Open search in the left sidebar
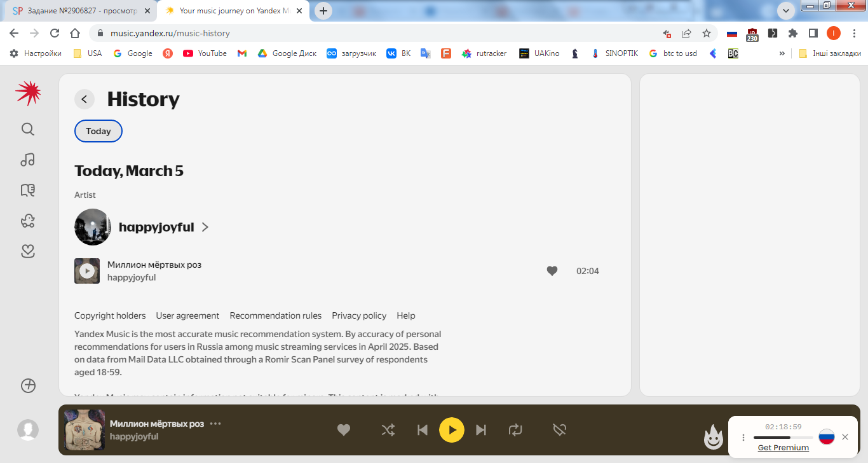Screen dimensions: 868x463 tap(28, 129)
